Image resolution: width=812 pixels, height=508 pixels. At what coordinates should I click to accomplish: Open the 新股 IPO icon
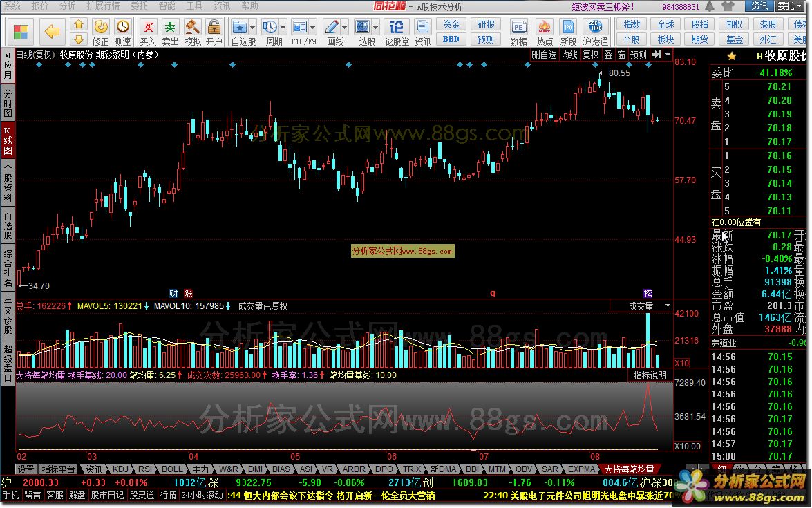coord(568,32)
